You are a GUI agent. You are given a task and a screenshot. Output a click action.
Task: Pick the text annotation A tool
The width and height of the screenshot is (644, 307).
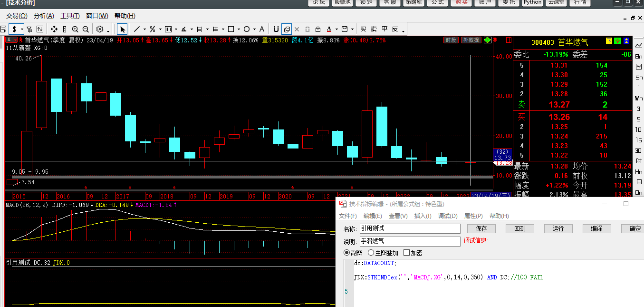coord(261,29)
